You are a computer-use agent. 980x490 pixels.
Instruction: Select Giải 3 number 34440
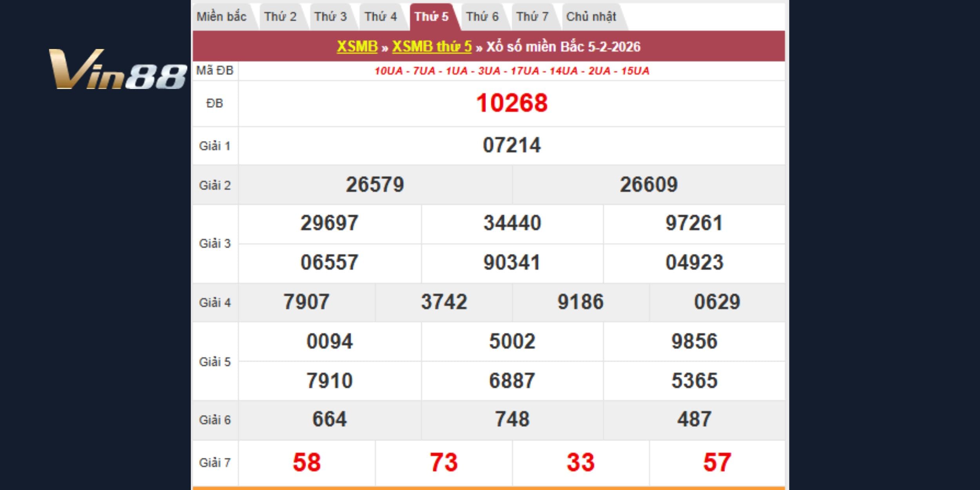[x=512, y=223]
